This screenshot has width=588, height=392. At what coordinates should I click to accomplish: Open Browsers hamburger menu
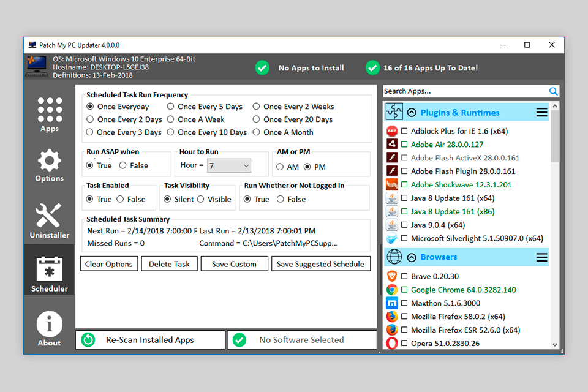pos(541,257)
